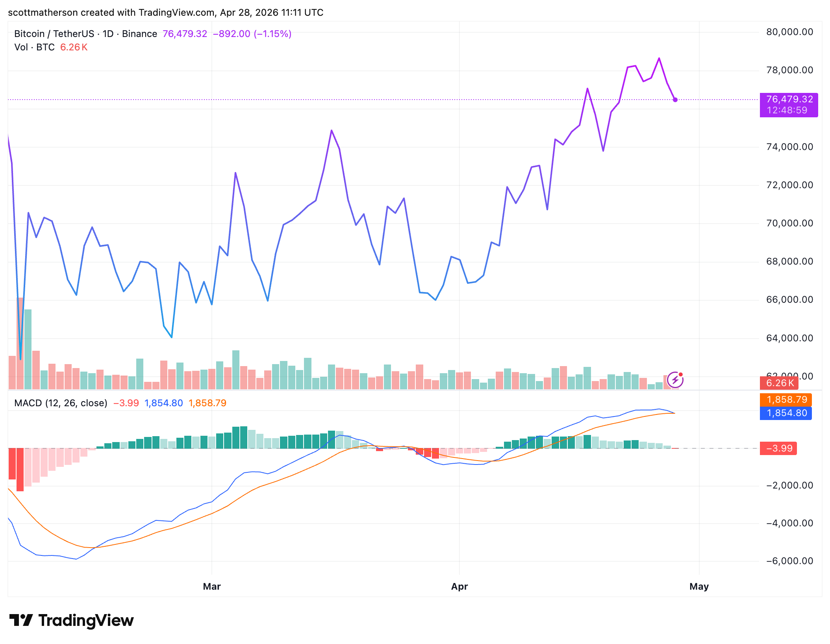Select the Vol · BTC legend title
Screen dimensions: 830x644
34,47
